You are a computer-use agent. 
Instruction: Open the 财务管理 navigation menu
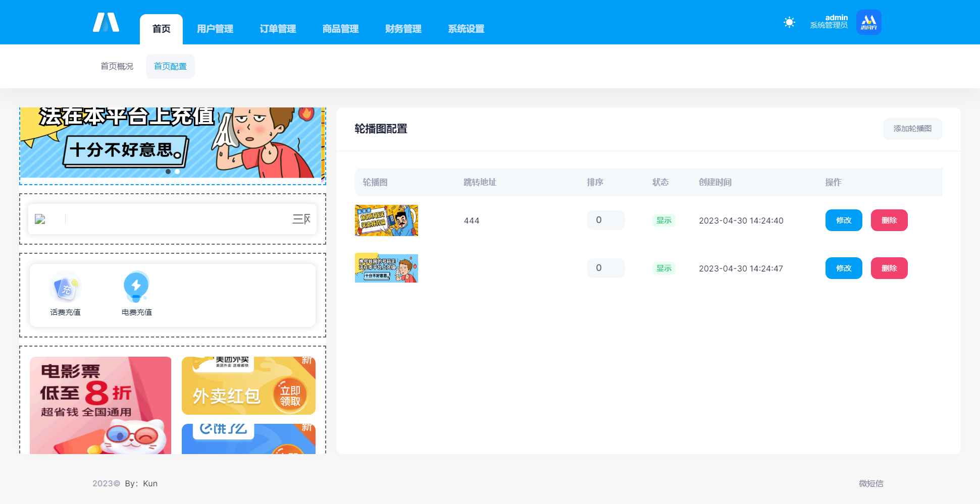(x=402, y=29)
